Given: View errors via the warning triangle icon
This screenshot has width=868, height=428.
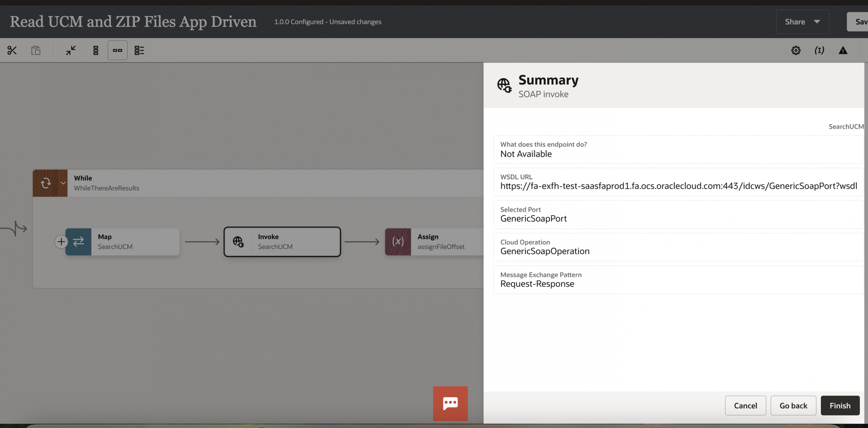Looking at the screenshot, I should point(843,50).
